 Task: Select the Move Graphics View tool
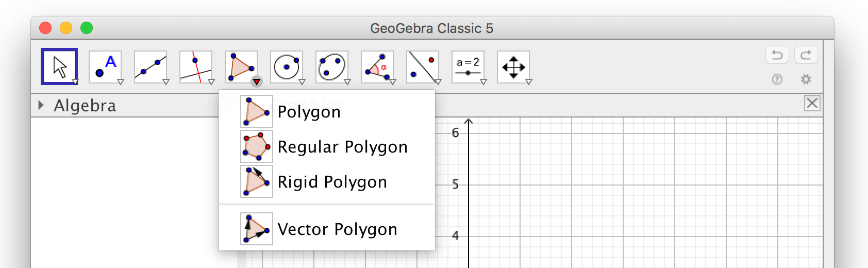pyautogui.click(x=513, y=66)
